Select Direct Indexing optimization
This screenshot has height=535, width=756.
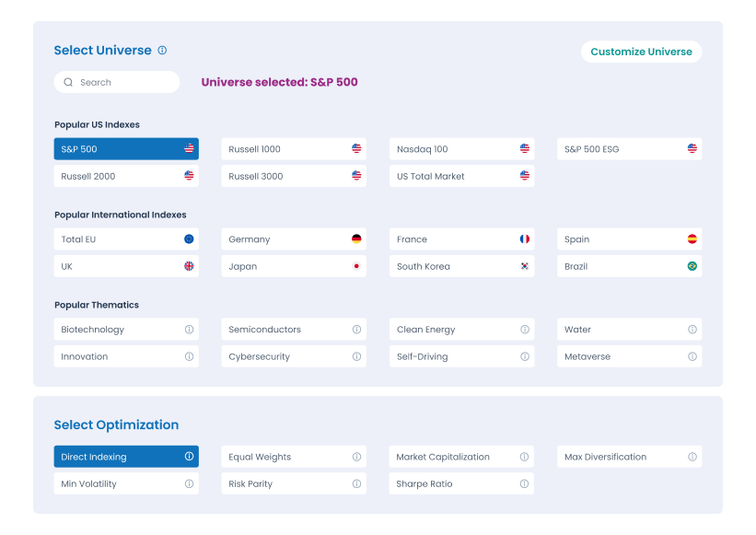click(x=126, y=457)
